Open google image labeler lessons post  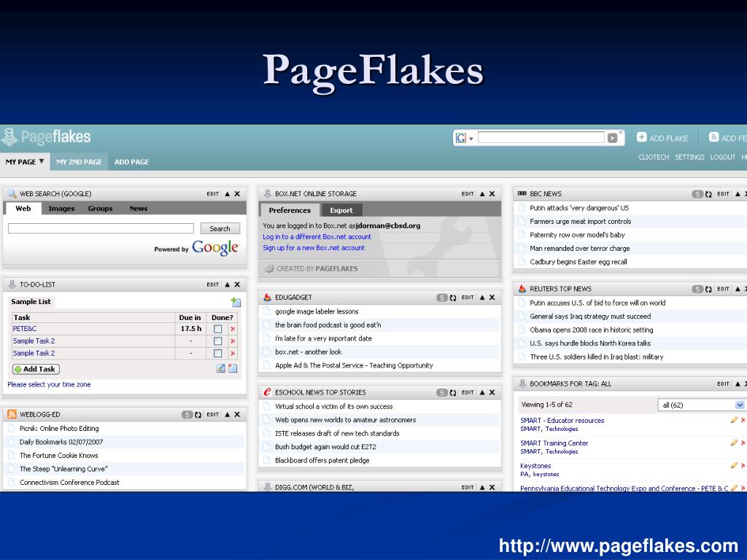click(x=317, y=311)
